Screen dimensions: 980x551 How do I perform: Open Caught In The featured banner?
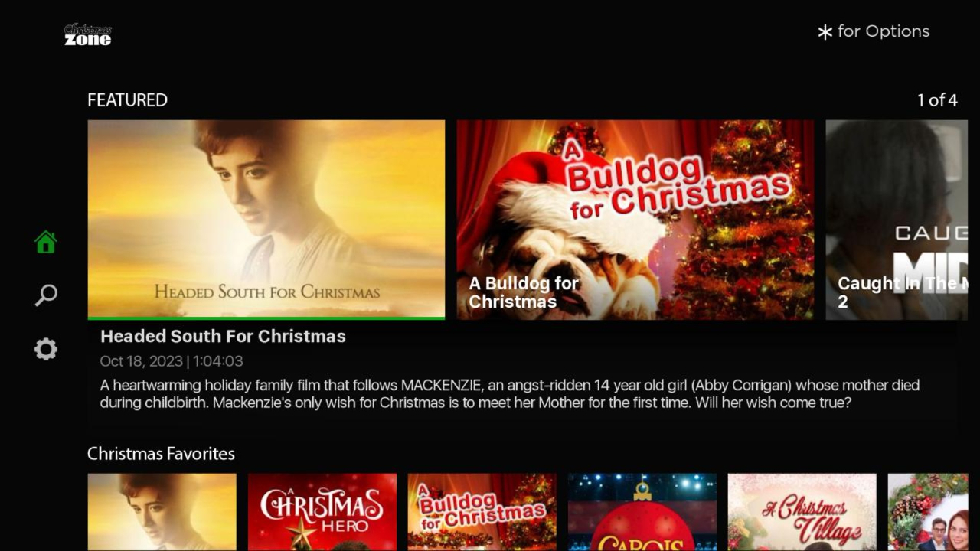[897, 220]
